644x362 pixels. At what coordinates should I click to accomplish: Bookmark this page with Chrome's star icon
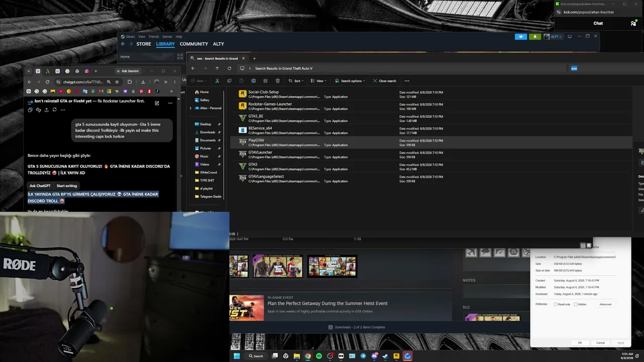click(x=117, y=82)
